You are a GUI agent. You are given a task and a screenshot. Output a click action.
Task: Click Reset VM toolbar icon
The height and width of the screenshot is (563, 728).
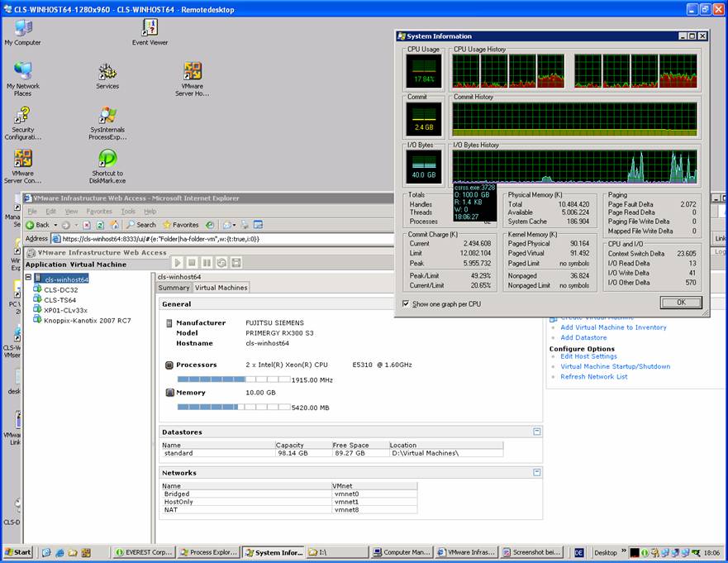(x=221, y=263)
